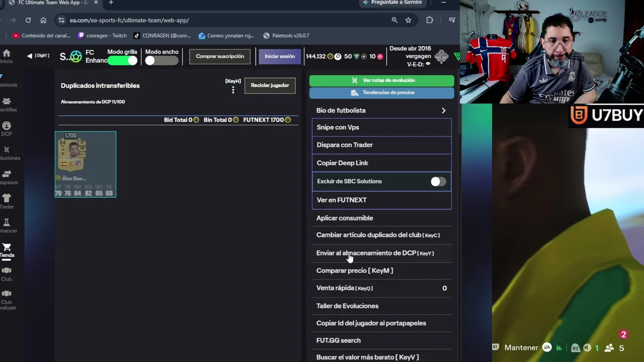This screenshot has height=362, width=644.
Task: Open the Club Analyzer icon in sidebar
Action: [x=6, y=294]
